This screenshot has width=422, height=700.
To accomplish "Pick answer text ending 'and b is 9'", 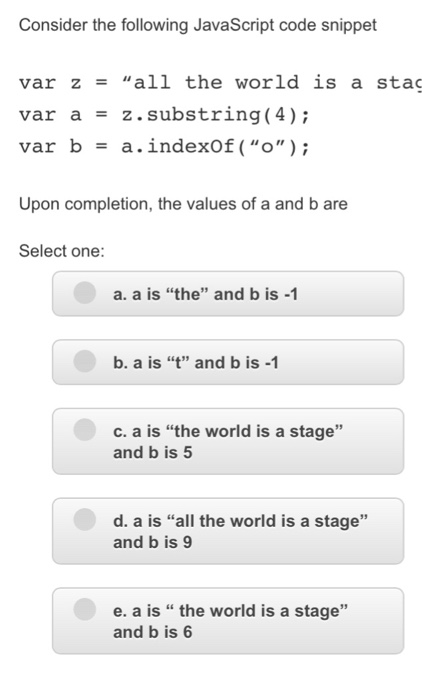I will (240, 532).
